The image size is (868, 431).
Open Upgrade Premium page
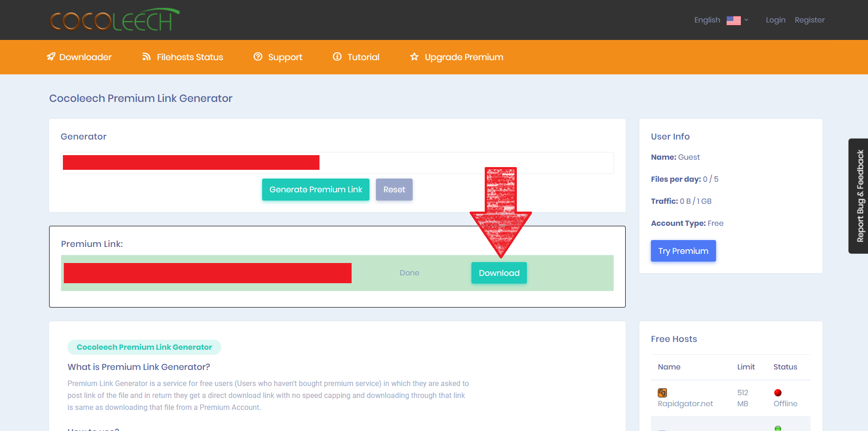click(457, 57)
